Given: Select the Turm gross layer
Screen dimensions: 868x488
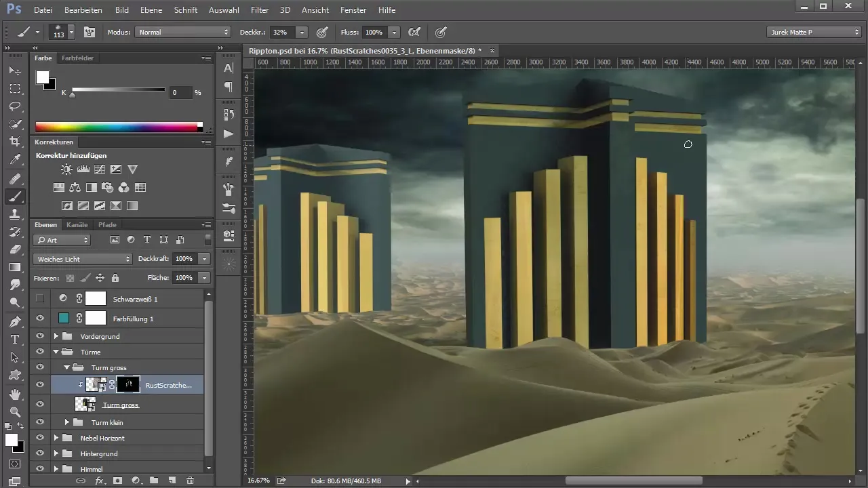Looking at the screenshot, I should point(120,405).
